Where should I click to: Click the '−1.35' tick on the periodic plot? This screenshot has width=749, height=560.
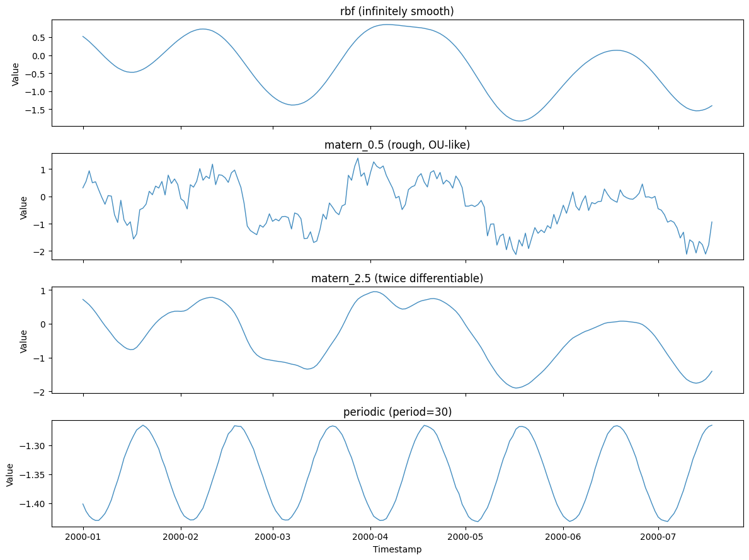pos(33,475)
